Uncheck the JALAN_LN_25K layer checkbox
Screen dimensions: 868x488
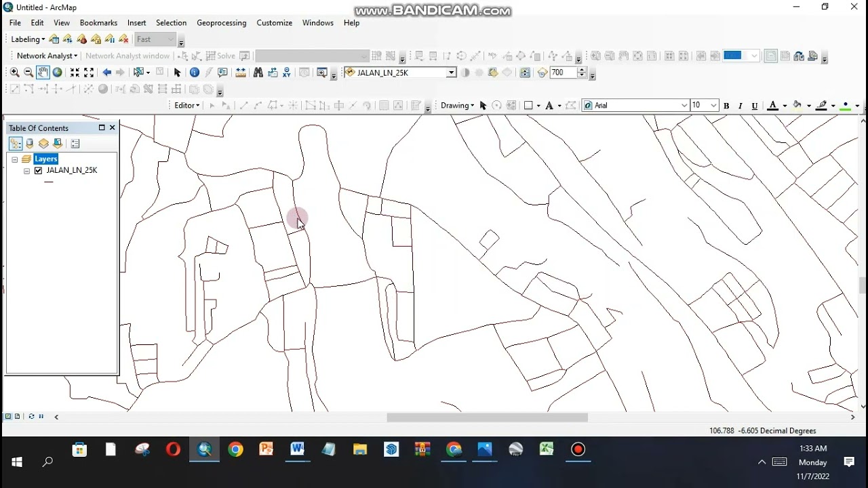(x=38, y=171)
